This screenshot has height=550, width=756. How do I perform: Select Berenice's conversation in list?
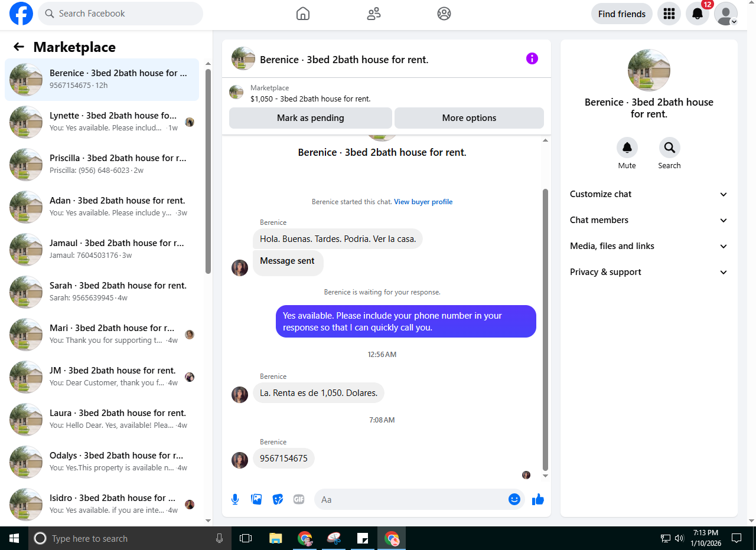click(102, 80)
